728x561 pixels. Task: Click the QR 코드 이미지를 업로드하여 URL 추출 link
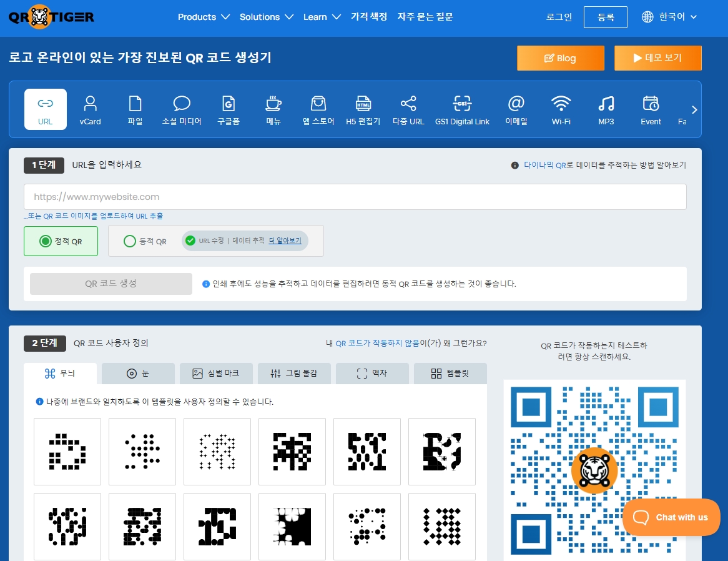click(x=93, y=216)
